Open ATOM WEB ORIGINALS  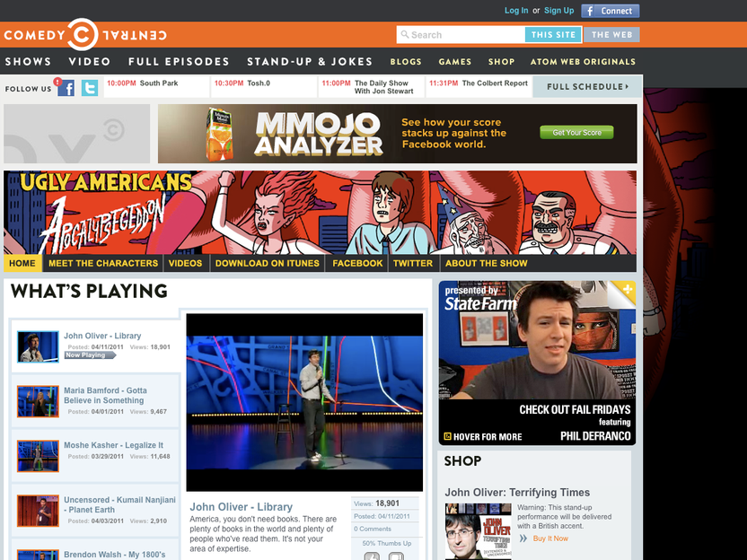583,61
